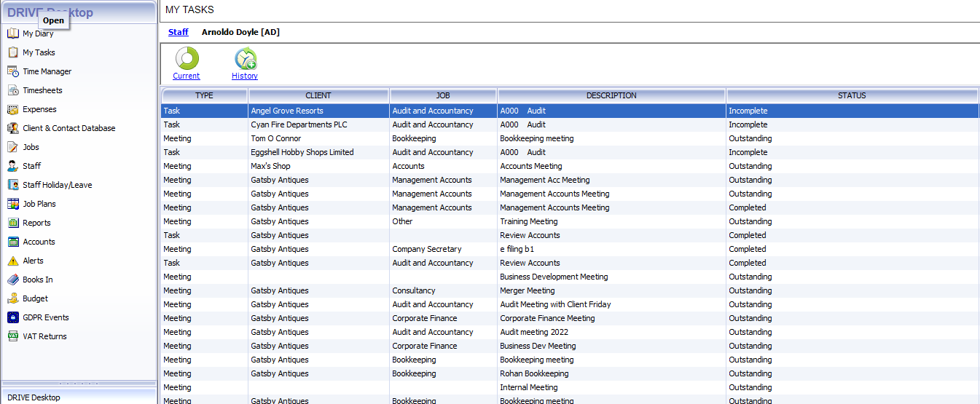Select the Max's Shop client cell
Image resolution: width=980 pixels, height=404 pixels.
tap(318, 166)
